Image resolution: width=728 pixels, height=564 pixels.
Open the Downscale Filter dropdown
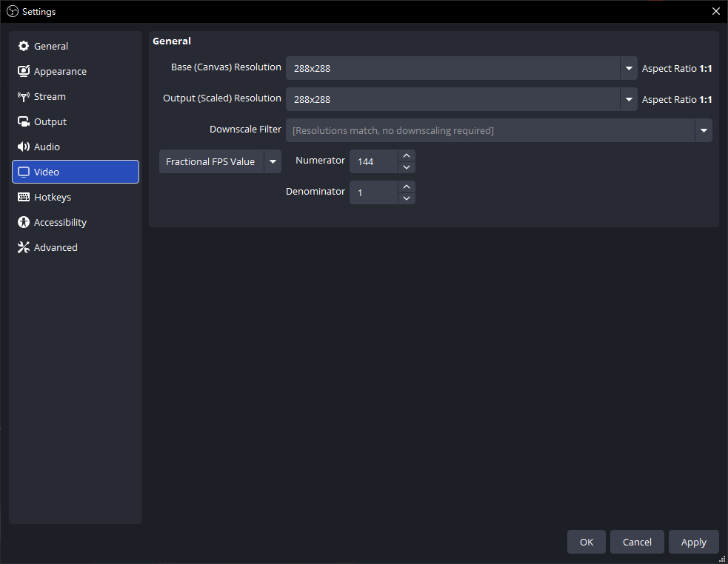coord(498,130)
